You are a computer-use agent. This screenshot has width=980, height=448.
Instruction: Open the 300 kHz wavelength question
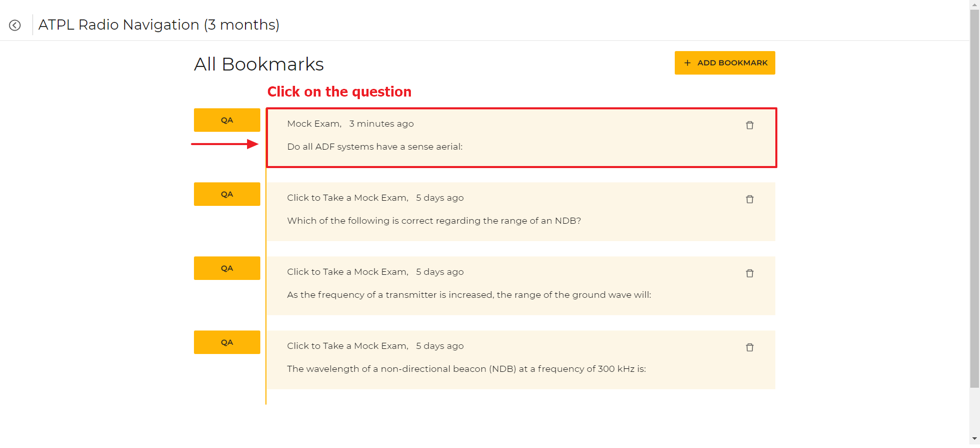pos(467,369)
